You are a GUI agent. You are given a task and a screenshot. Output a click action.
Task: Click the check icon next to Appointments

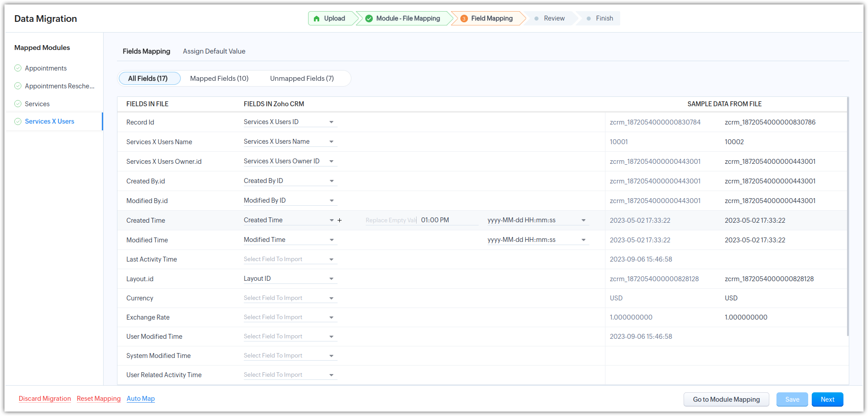point(18,68)
